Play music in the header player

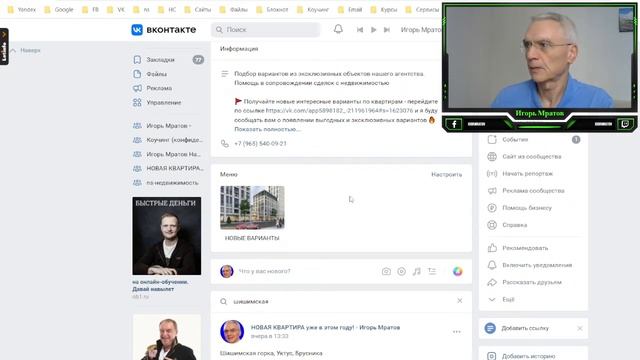click(373, 30)
